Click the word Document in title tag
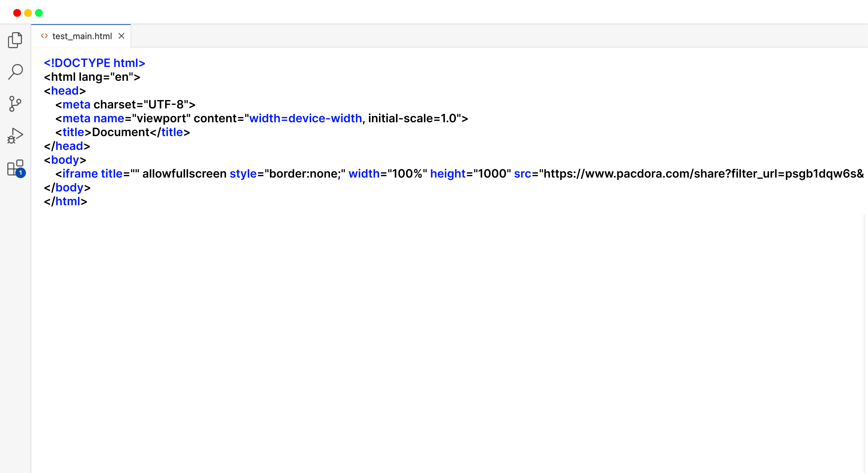Viewport: 868px width, 473px height. 121,132
